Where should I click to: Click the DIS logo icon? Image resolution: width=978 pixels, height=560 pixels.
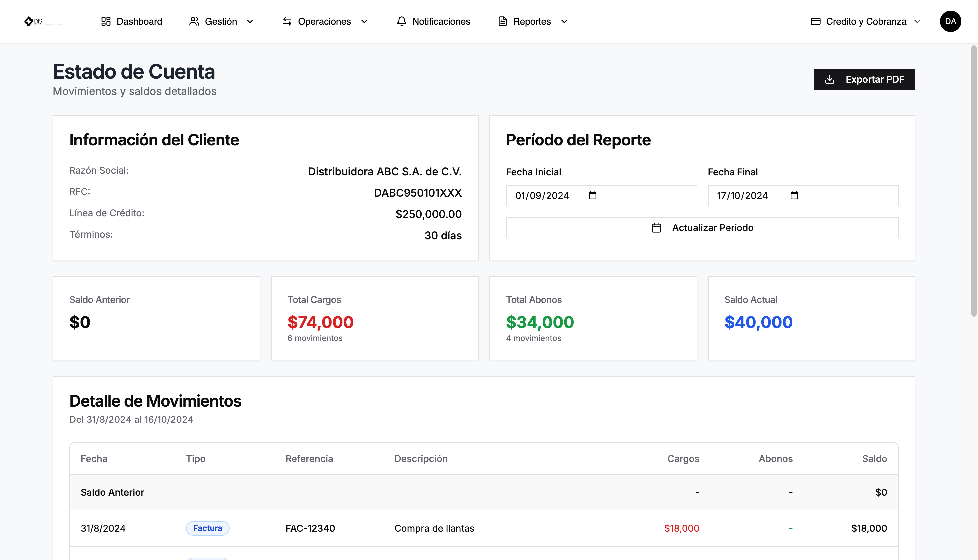(28, 21)
